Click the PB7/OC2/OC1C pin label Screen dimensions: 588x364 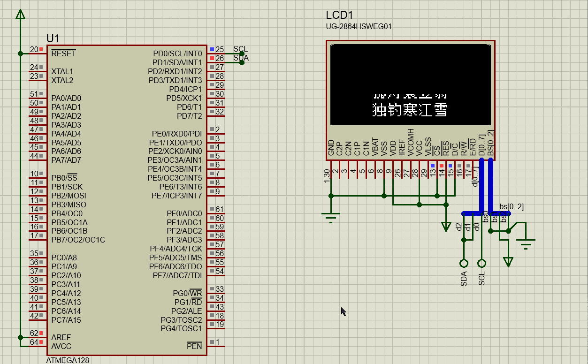coord(78,240)
